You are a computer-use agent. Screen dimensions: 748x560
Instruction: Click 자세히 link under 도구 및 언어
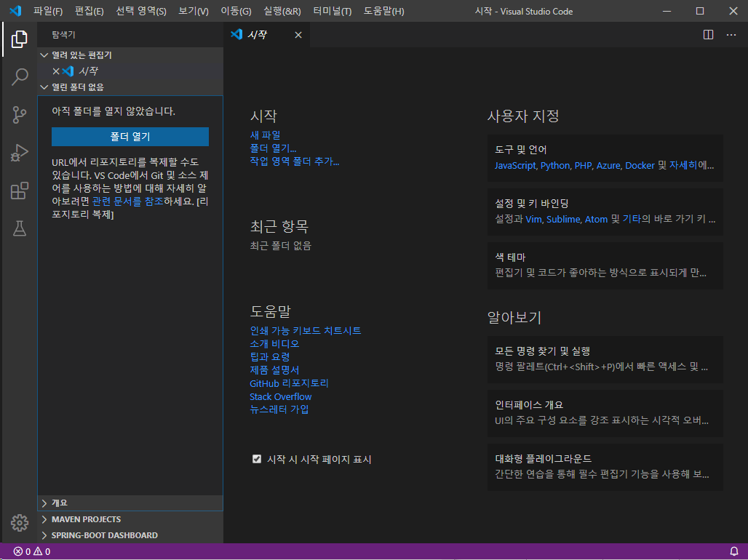683,166
